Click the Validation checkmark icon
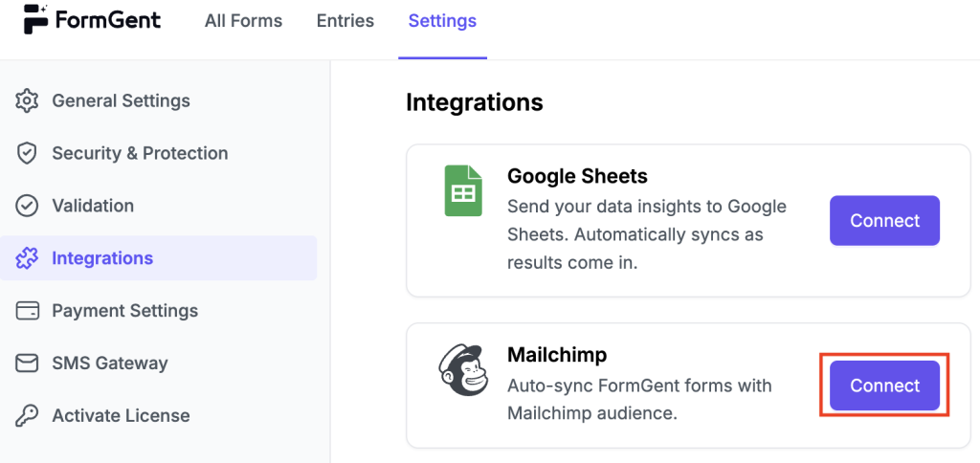 coord(26,206)
